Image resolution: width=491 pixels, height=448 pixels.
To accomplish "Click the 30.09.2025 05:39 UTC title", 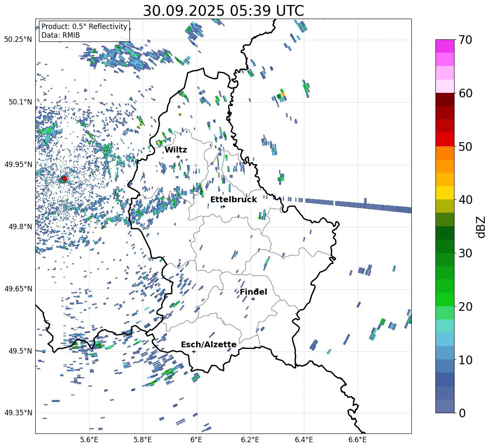I will coord(223,11).
